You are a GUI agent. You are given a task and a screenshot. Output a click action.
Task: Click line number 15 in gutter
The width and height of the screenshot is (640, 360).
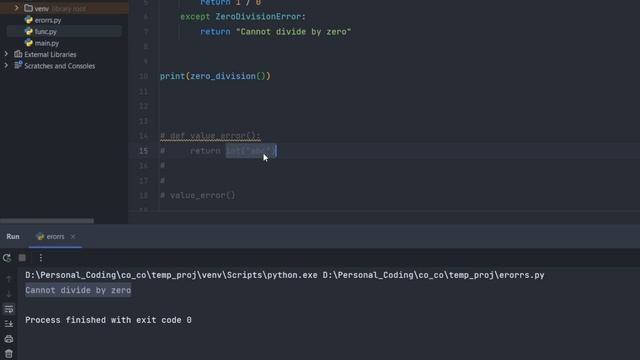(143, 151)
